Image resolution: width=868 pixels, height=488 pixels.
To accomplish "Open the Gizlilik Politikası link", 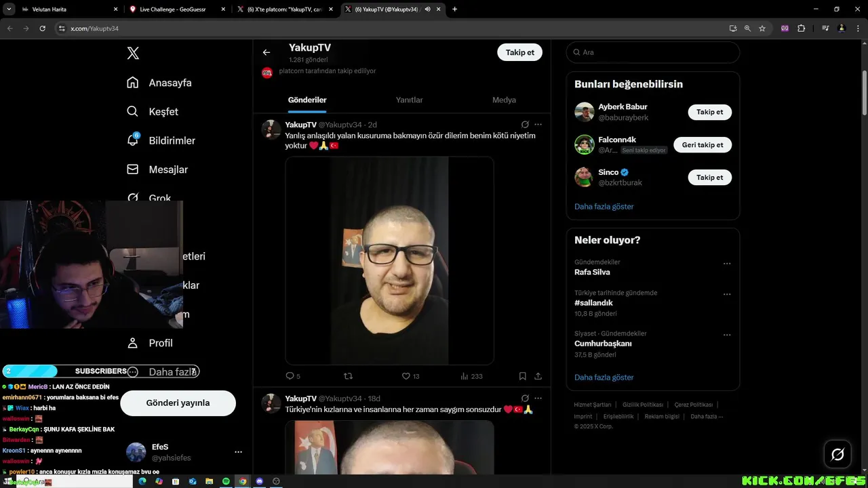I will 642,405.
